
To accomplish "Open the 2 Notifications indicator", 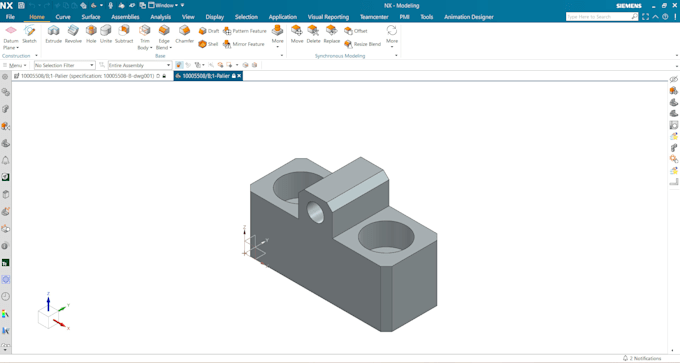I will point(642,358).
